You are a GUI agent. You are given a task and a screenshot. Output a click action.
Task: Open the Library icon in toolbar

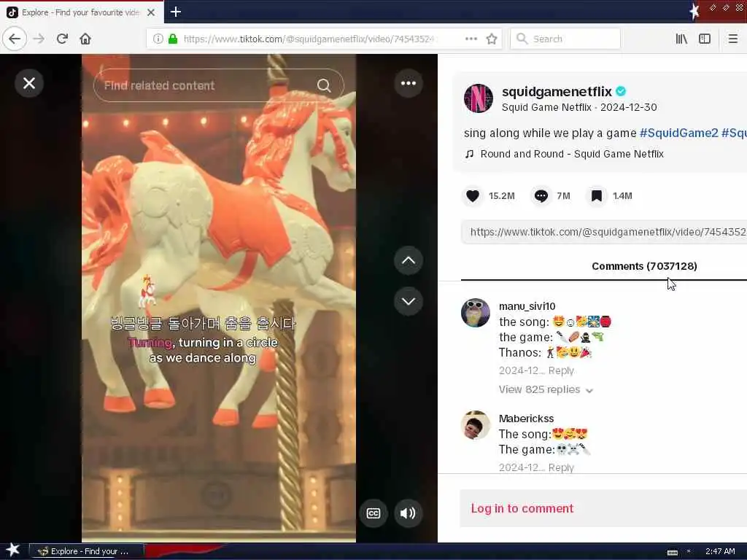pos(681,39)
